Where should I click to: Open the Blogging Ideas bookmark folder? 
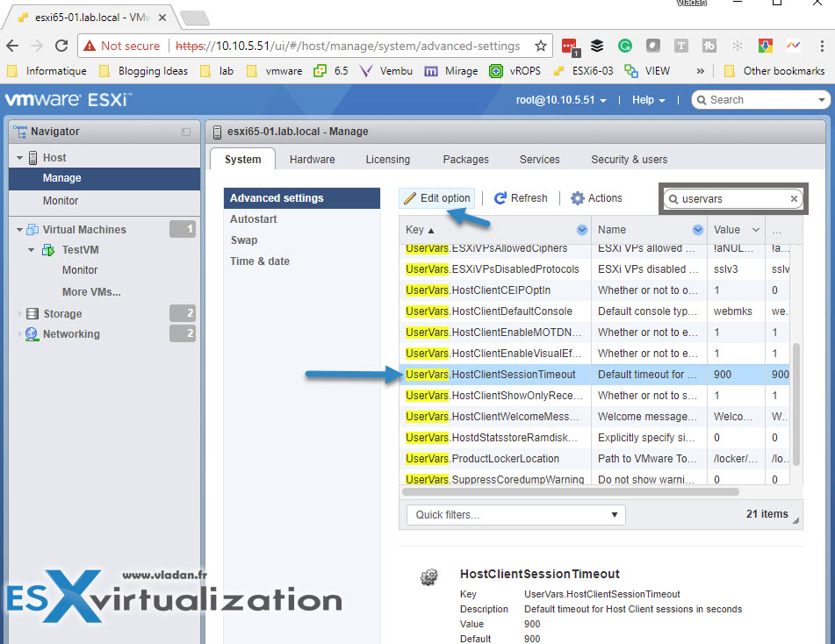(x=144, y=71)
